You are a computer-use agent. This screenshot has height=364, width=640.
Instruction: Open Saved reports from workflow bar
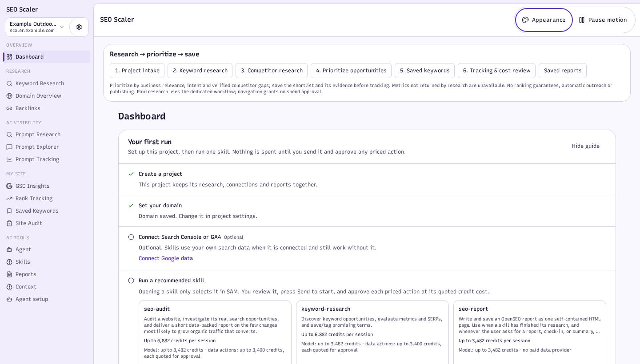tap(563, 71)
